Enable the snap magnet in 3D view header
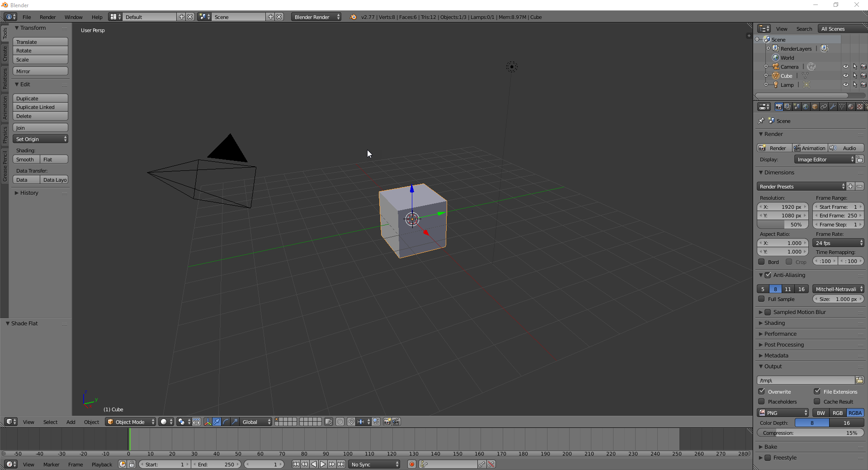 [x=351, y=422]
